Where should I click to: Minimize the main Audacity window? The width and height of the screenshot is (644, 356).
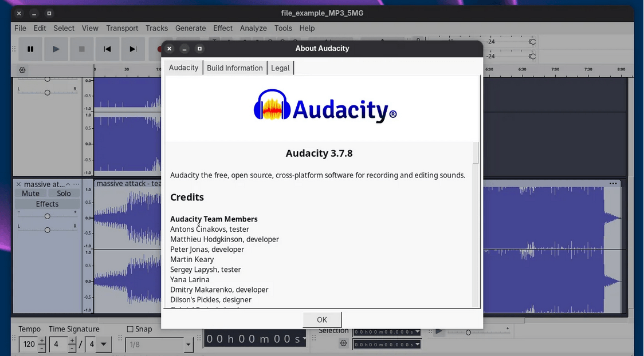click(x=34, y=14)
